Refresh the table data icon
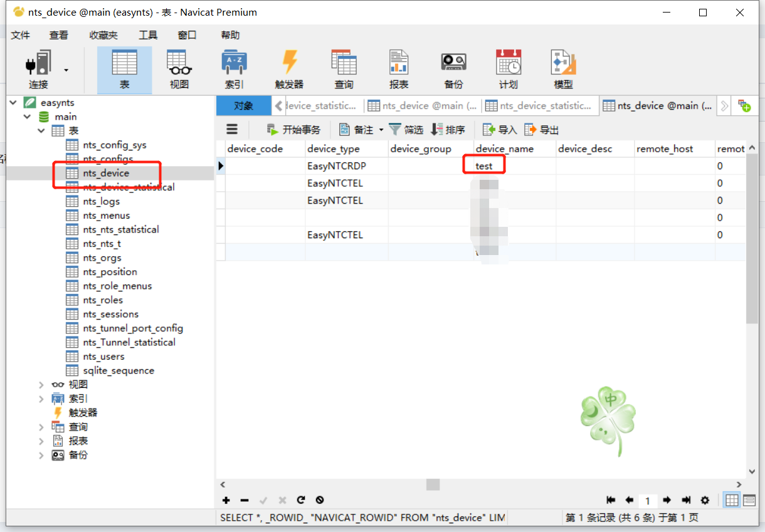This screenshot has height=532, width=765. pos(301,500)
